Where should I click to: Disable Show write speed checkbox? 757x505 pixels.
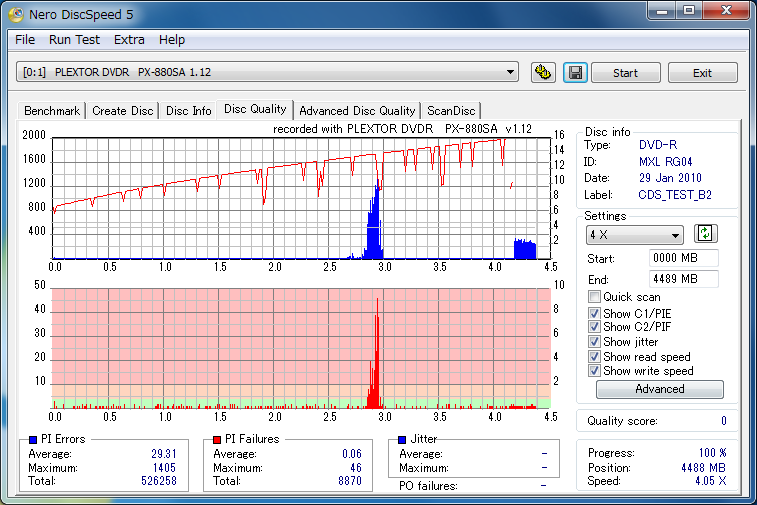(x=595, y=371)
